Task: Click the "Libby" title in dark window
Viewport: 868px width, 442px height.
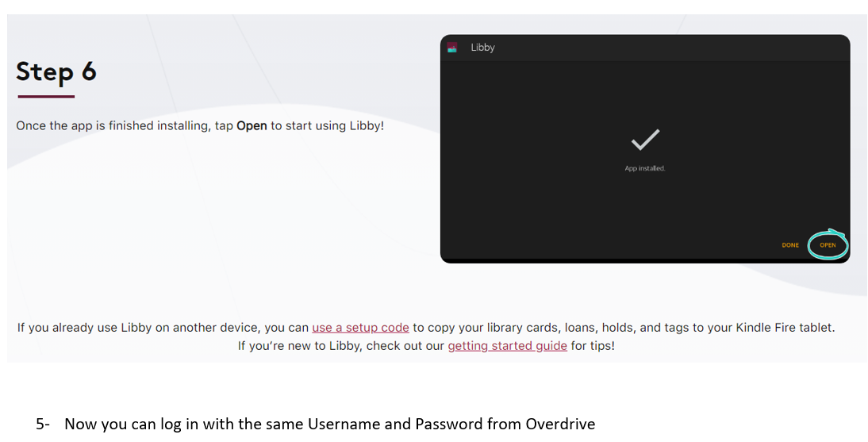Action: [x=482, y=48]
